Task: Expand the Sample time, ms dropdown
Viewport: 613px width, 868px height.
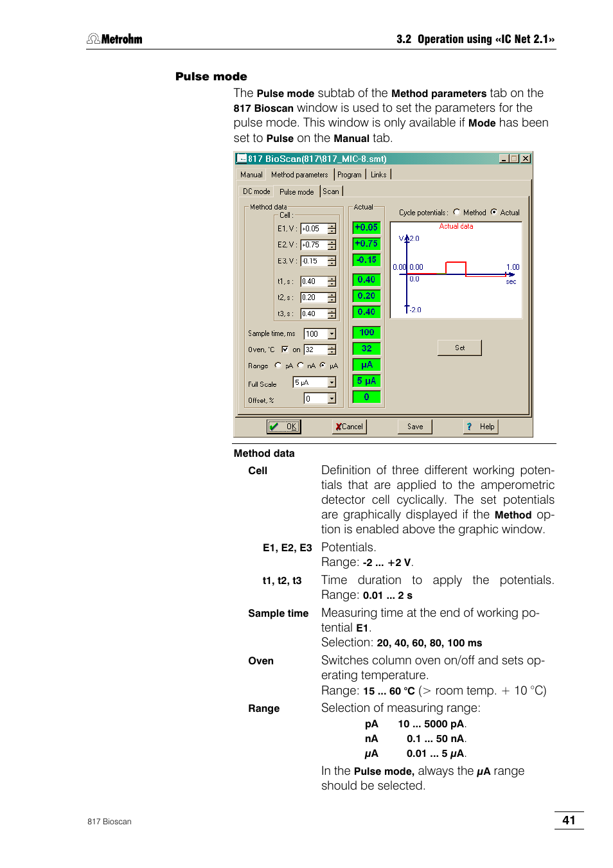Action: [x=332, y=334]
